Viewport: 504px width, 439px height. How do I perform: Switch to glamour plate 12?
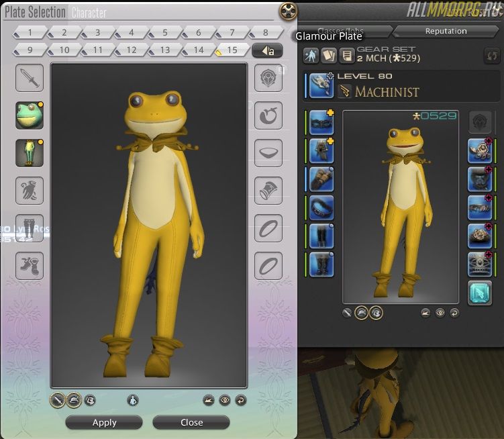(131, 50)
